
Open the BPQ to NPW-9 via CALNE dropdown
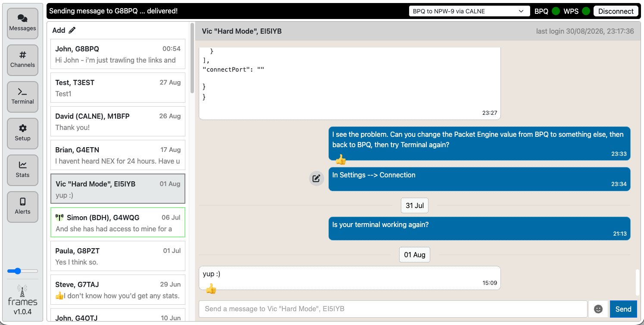(469, 11)
